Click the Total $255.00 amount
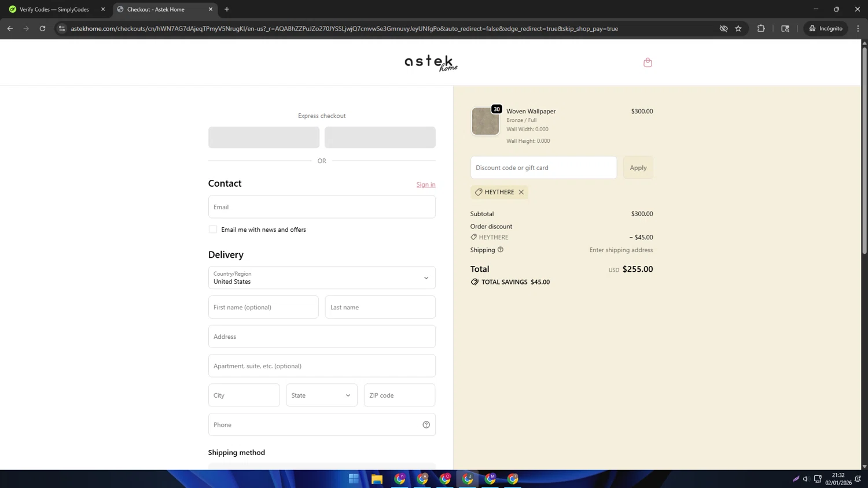The width and height of the screenshot is (868, 488). 638,269
